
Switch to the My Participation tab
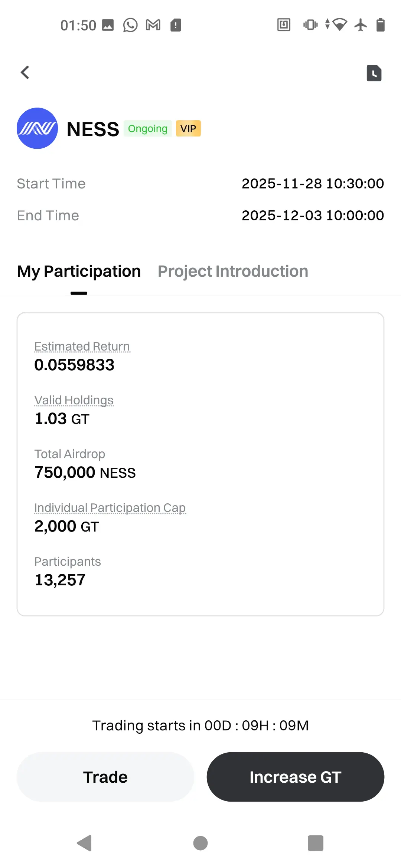click(x=79, y=272)
